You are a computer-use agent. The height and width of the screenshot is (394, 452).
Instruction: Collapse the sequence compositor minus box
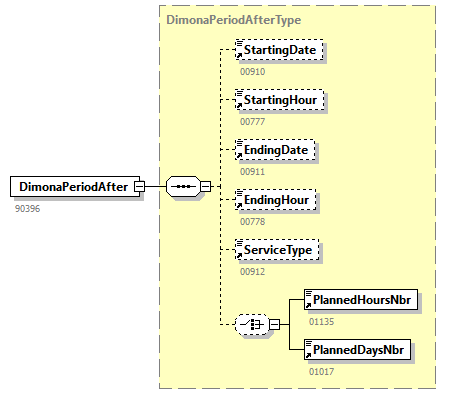point(206,186)
